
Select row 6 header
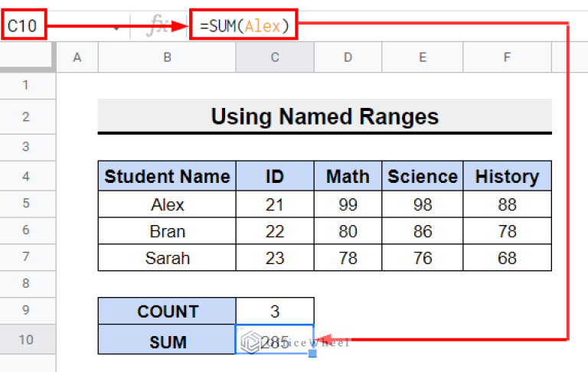pos(28,230)
